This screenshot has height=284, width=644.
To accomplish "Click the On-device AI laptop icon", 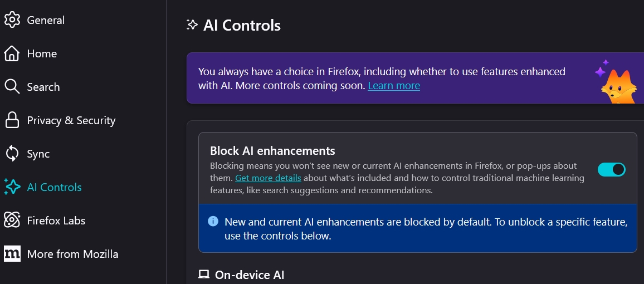I will [x=204, y=275].
